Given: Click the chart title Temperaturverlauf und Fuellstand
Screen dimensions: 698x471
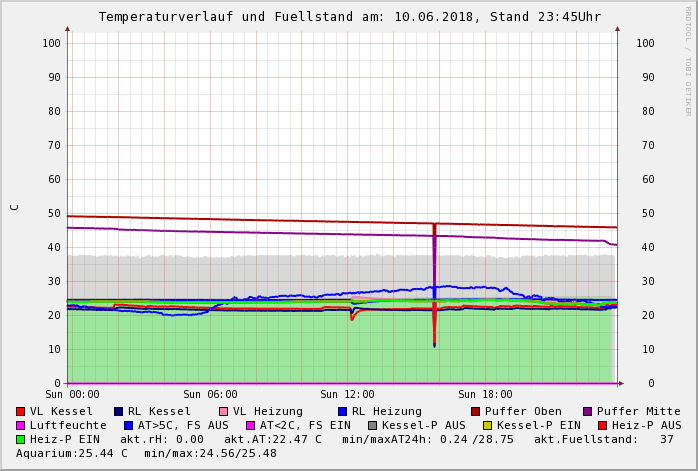Looking at the screenshot, I should 349,17.
